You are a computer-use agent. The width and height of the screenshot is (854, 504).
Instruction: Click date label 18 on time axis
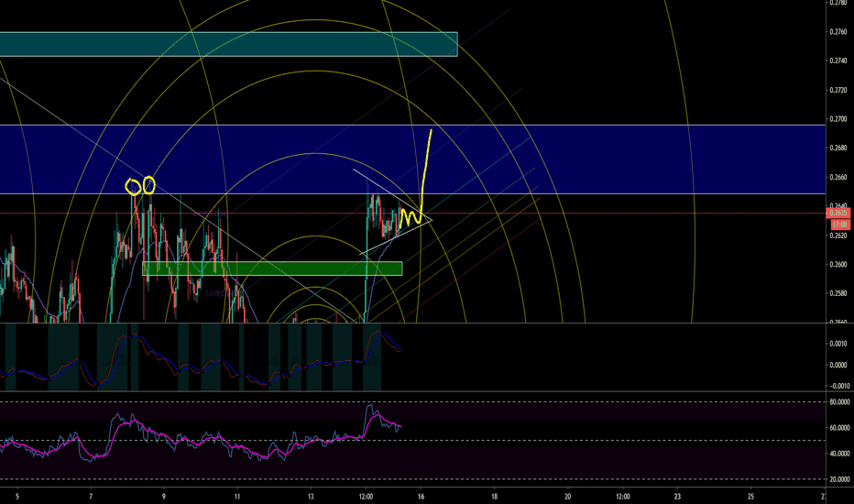pos(494,497)
